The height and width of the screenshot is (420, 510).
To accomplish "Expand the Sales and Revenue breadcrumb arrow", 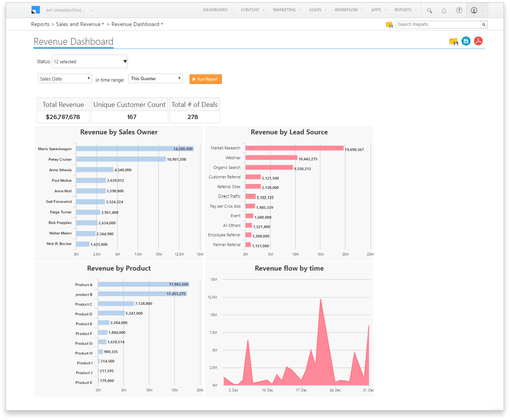I will [103, 24].
